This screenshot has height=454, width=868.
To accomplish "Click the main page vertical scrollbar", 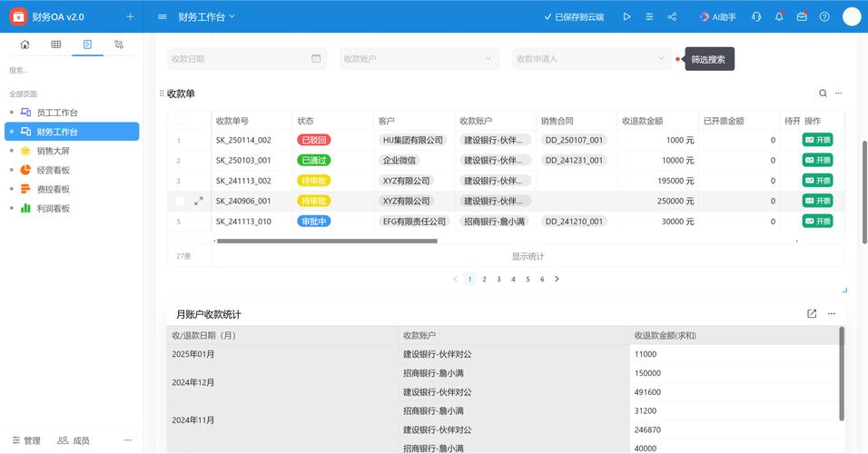I will coord(864,192).
